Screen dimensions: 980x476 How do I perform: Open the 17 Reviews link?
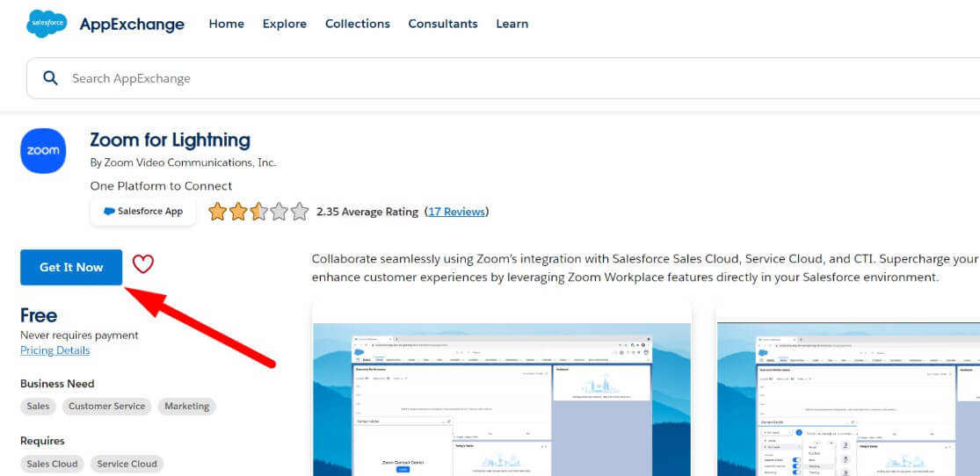[x=456, y=212]
